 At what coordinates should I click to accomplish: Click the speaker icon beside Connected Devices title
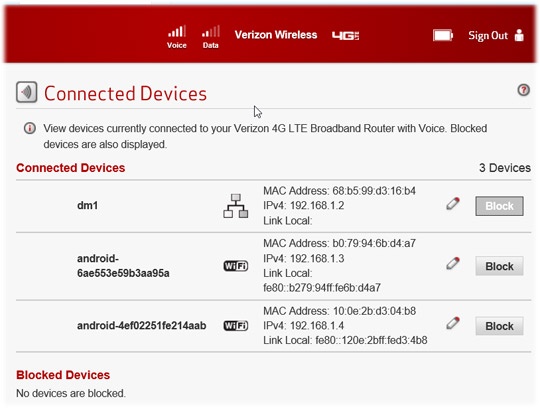click(27, 92)
